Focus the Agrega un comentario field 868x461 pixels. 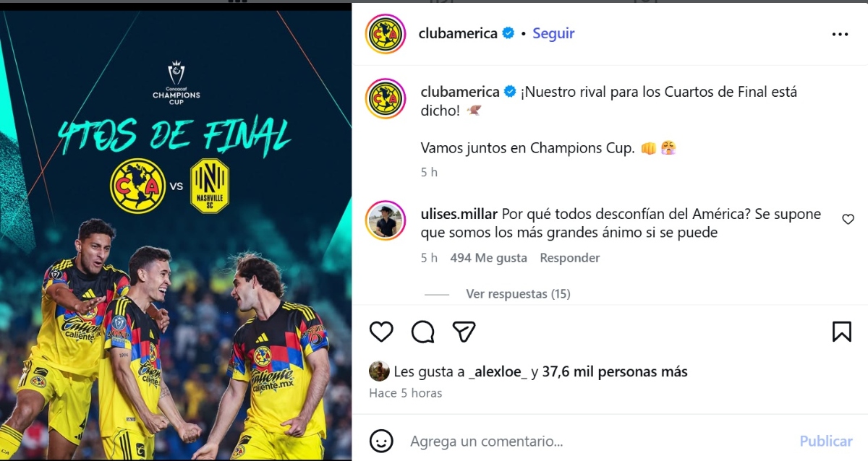(x=593, y=441)
